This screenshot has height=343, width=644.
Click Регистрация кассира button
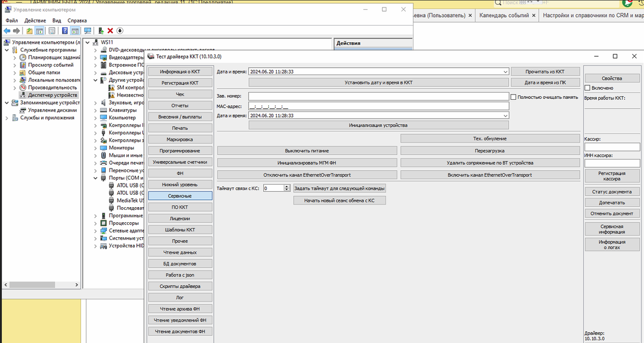(612, 177)
